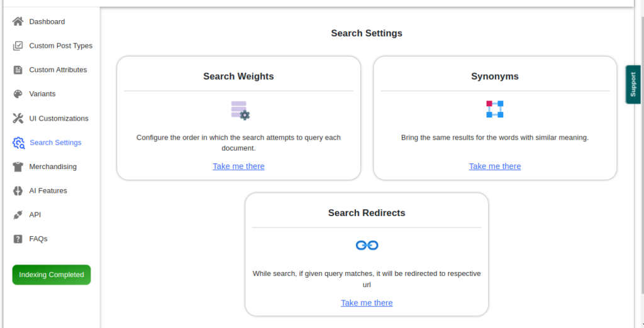
Task: Click the Custom Post Types icon
Action: [x=18, y=46]
